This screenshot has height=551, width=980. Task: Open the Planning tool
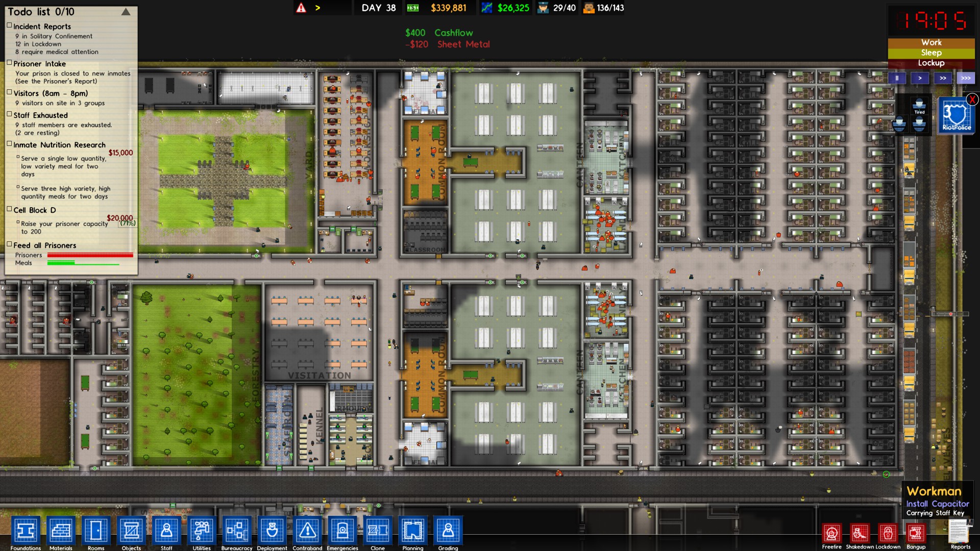(413, 531)
